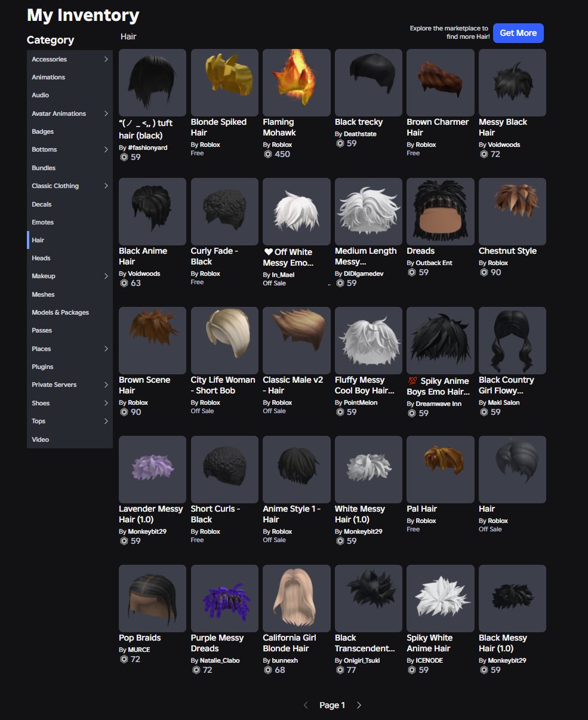View the Black Country Girl hair thumbnail
Image resolution: width=588 pixels, height=720 pixels.
(x=512, y=340)
